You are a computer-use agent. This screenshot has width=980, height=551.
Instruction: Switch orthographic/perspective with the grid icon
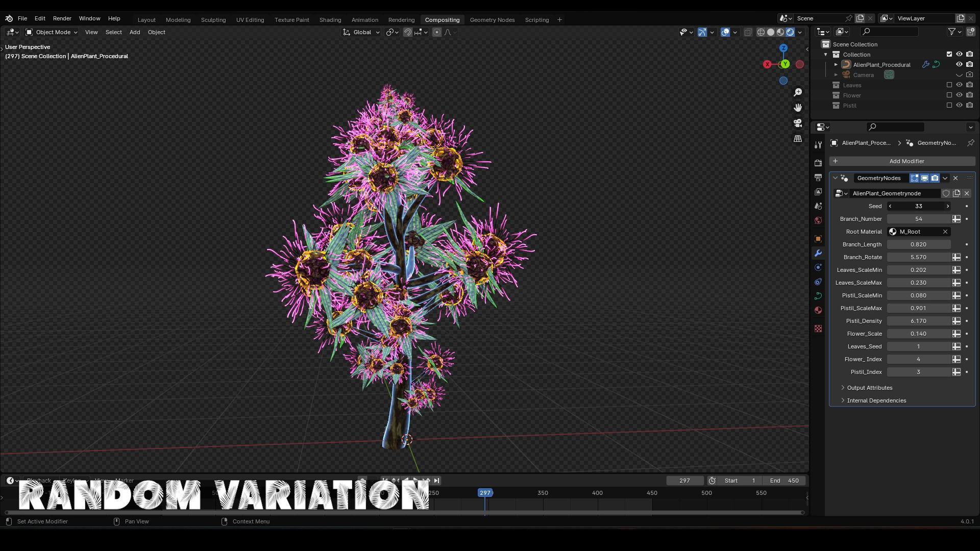pyautogui.click(x=798, y=138)
